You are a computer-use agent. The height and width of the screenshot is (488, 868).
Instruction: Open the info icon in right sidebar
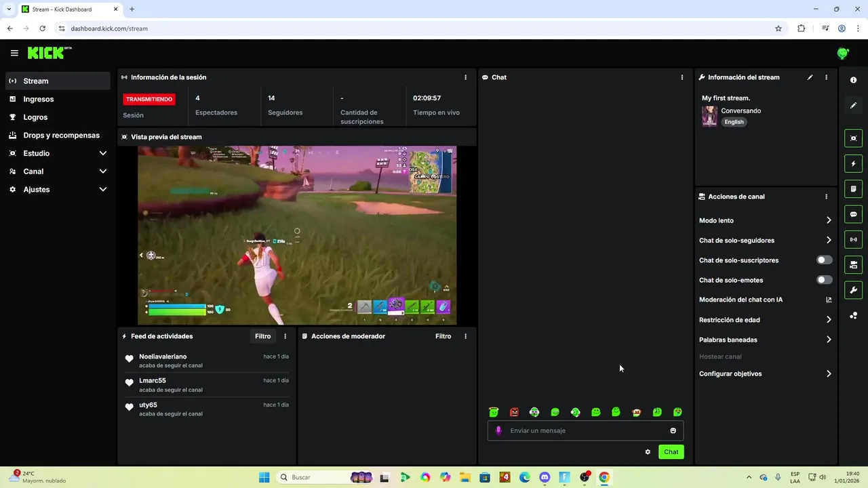[853, 80]
